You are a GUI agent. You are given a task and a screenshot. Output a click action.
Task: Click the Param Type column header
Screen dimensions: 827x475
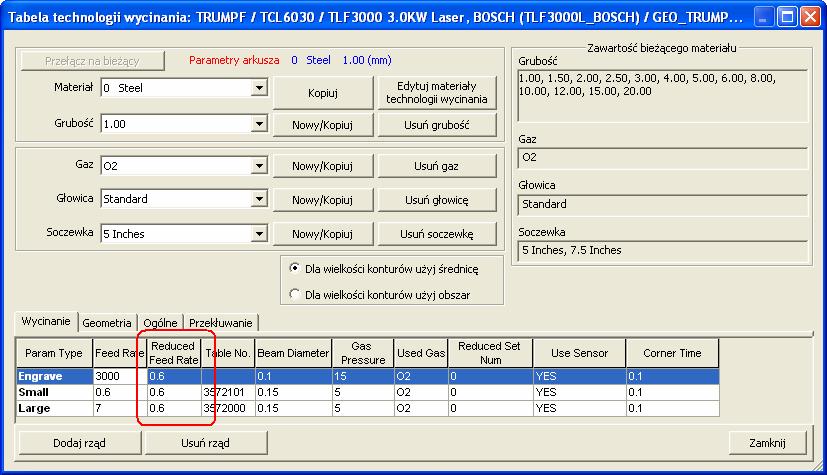click(54, 353)
